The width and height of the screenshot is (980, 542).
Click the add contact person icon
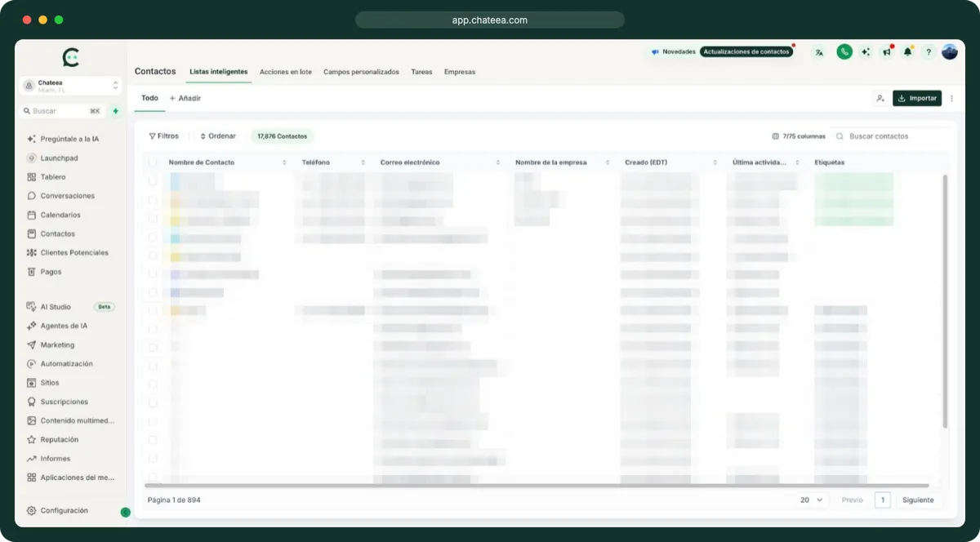tap(880, 98)
